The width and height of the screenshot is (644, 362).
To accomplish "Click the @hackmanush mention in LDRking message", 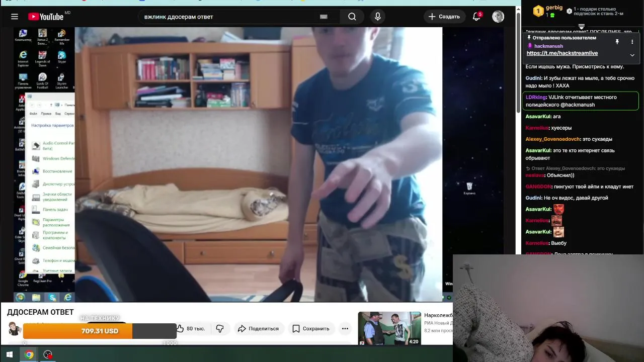I will pos(578,105).
